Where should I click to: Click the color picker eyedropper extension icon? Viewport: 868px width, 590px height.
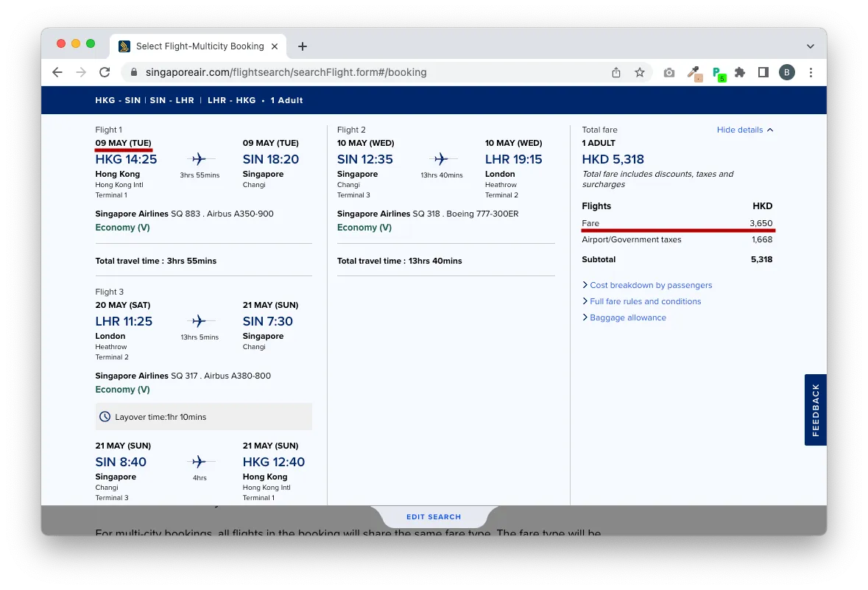click(694, 73)
